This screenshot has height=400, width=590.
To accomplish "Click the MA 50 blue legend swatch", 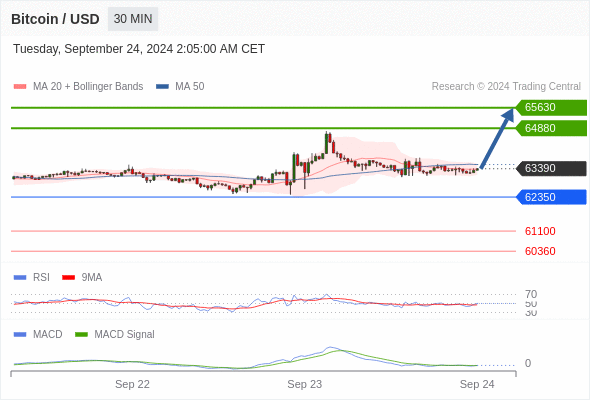I will point(163,87).
